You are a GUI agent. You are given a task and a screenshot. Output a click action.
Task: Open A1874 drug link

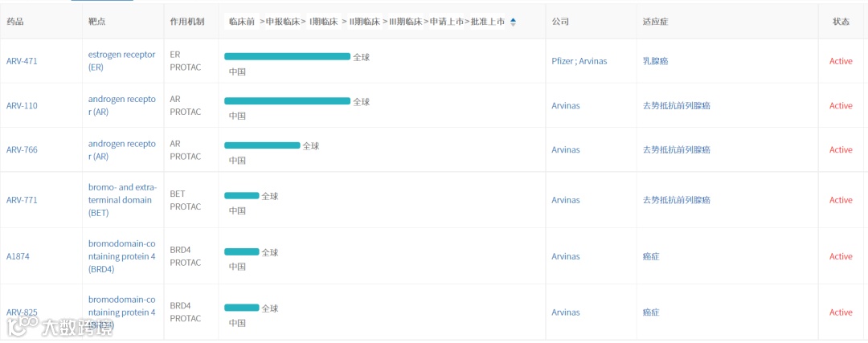(x=17, y=257)
